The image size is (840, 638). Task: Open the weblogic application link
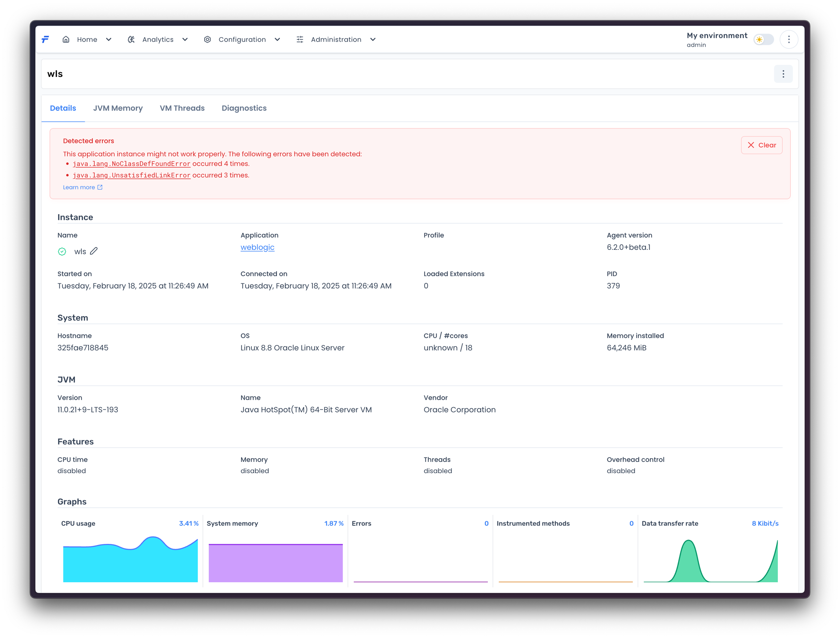pyautogui.click(x=257, y=247)
